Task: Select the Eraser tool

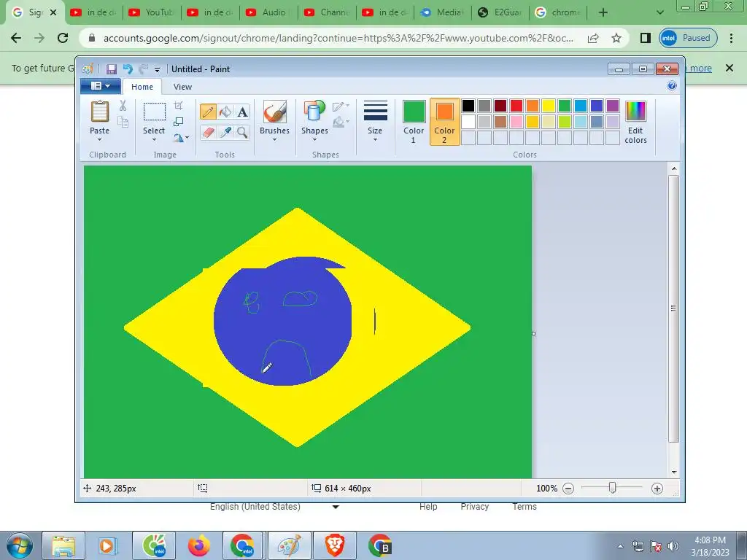Action: point(208,132)
